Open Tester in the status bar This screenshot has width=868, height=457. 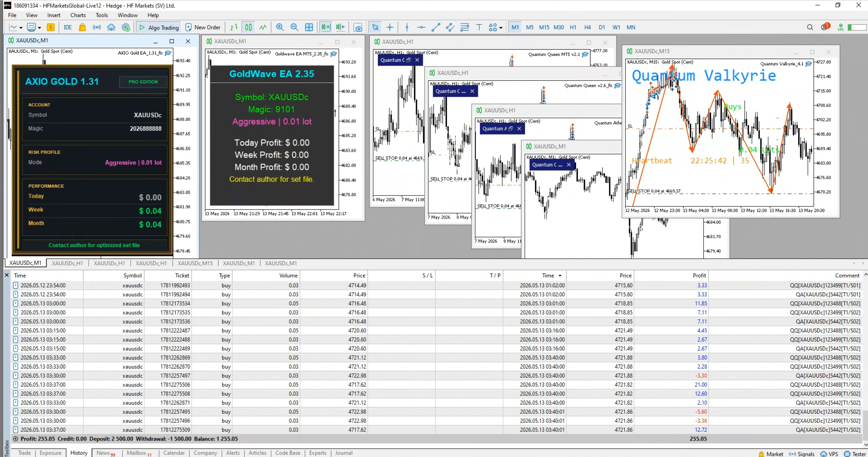(x=855, y=454)
